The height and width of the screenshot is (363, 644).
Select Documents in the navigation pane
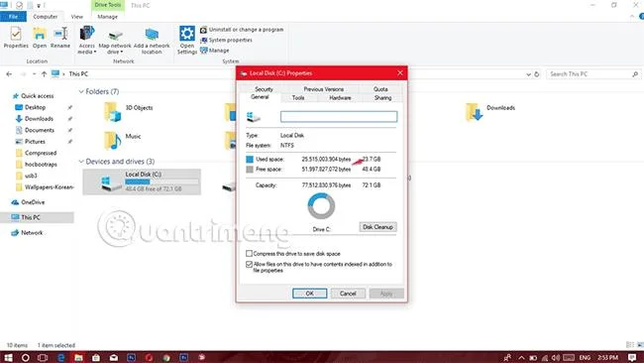(x=35, y=130)
